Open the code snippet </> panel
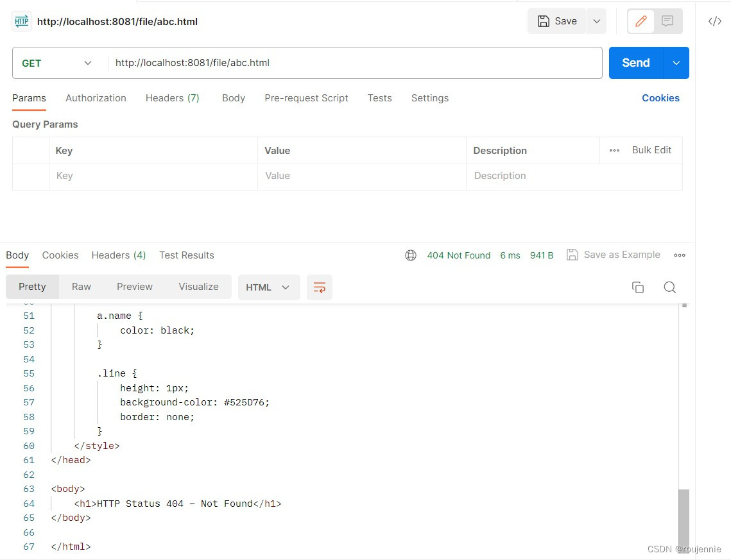The image size is (731, 560). click(714, 21)
